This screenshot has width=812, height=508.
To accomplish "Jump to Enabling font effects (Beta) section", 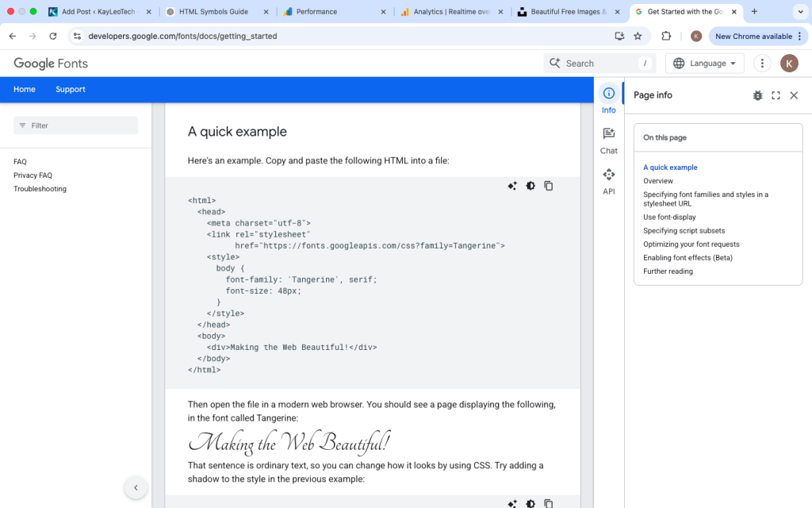I will [688, 258].
